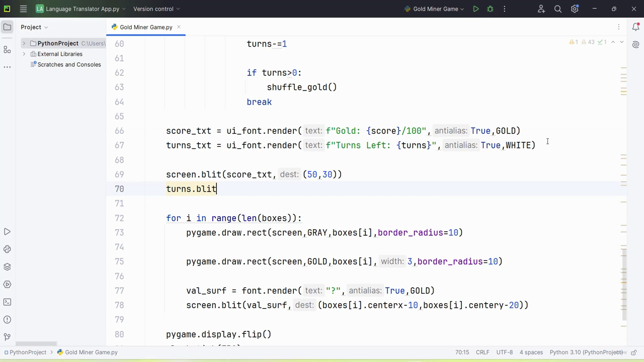Expand External Libraries node

point(24,54)
